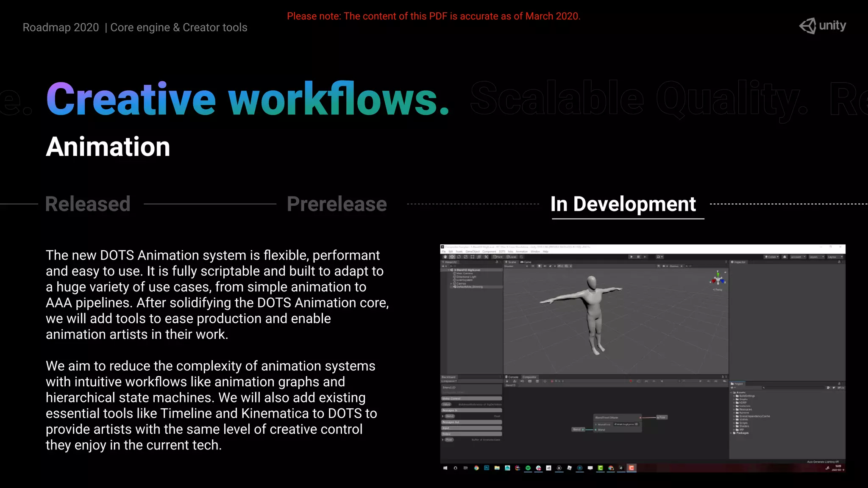This screenshot has height=488, width=868.
Task: Open the Shaded draw mode dropdown
Action: coord(516,266)
